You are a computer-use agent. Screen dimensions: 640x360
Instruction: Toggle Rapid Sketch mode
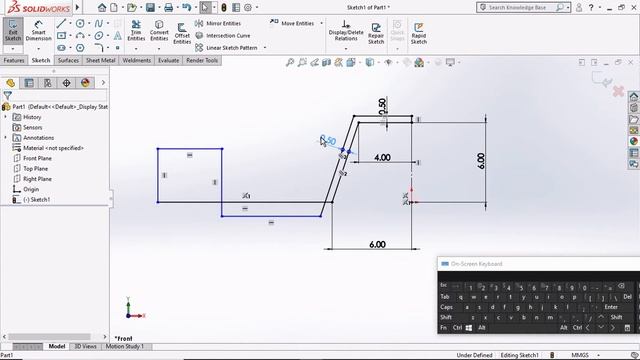pos(419,33)
